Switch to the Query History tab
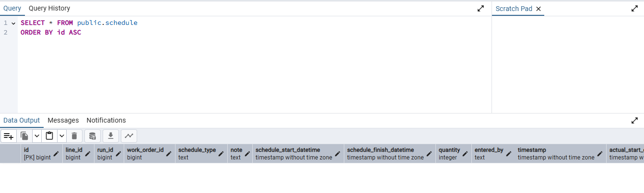Image resolution: width=644 pixels, height=193 pixels. [49, 8]
